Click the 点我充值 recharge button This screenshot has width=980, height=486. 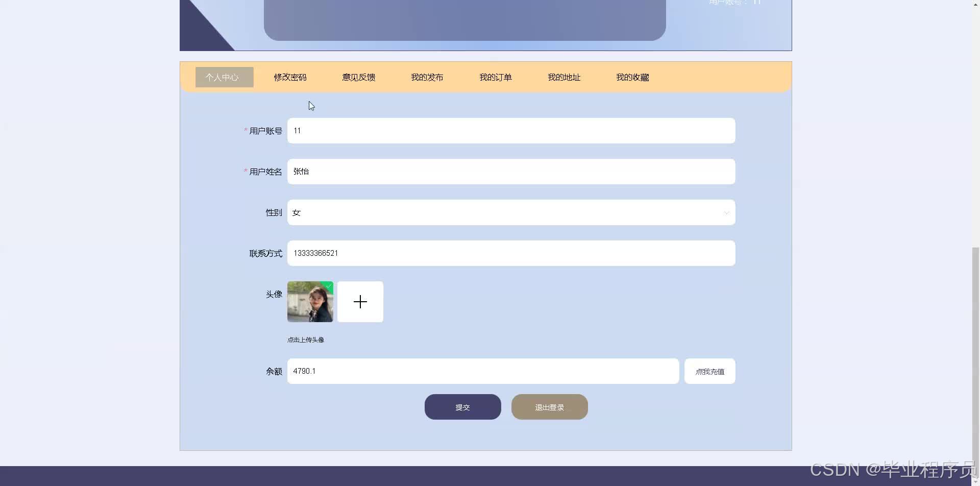709,371
